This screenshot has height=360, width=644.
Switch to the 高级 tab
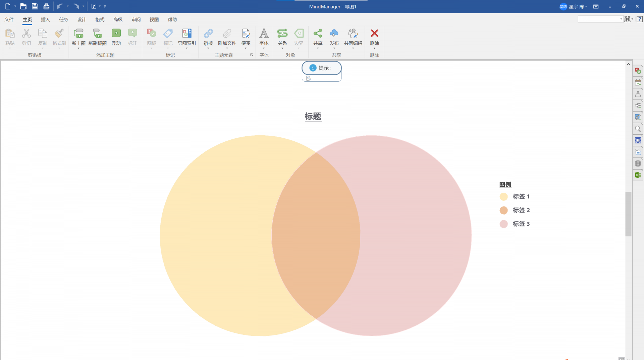[118, 19]
